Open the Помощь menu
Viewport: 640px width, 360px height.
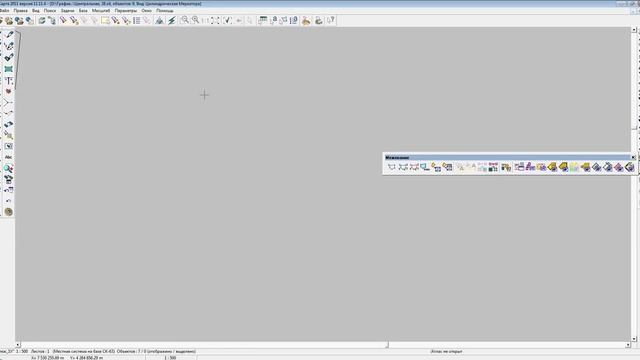(165, 11)
